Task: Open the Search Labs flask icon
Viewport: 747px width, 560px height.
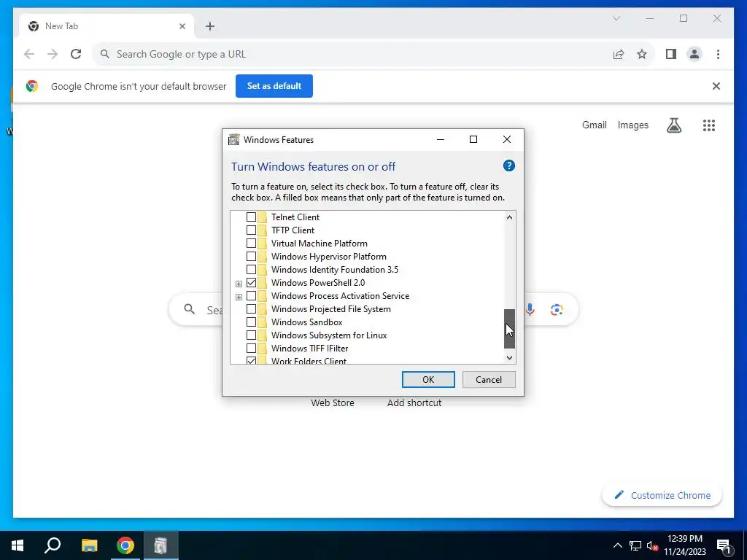Action: pos(673,125)
